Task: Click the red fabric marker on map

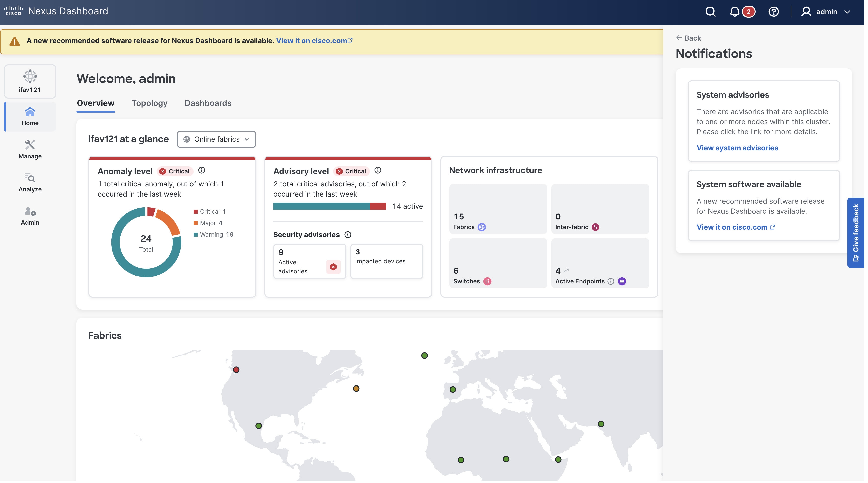Action: (236, 370)
